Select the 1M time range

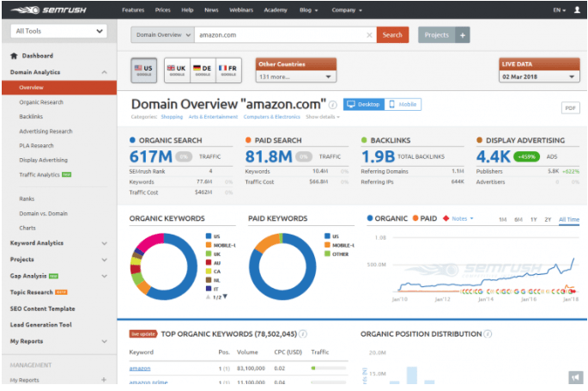pyautogui.click(x=502, y=219)
